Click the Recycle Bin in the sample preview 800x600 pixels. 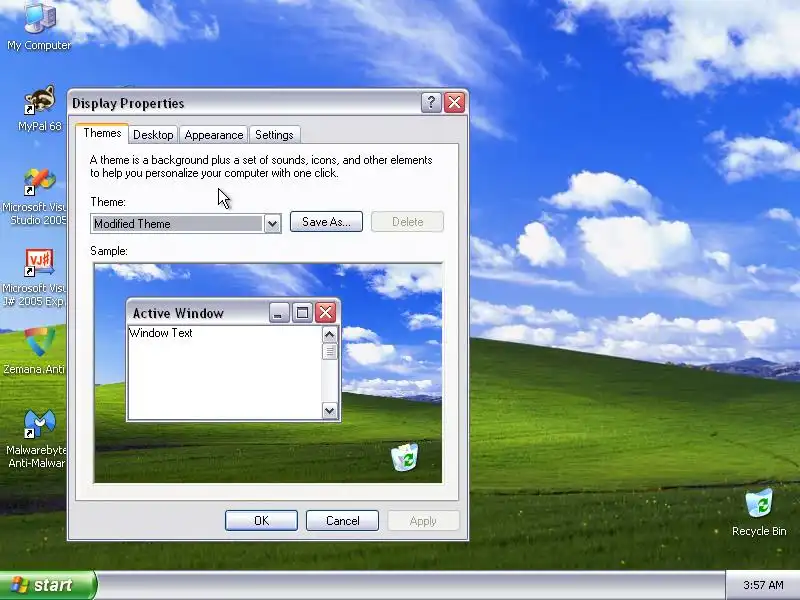[405, 457]
